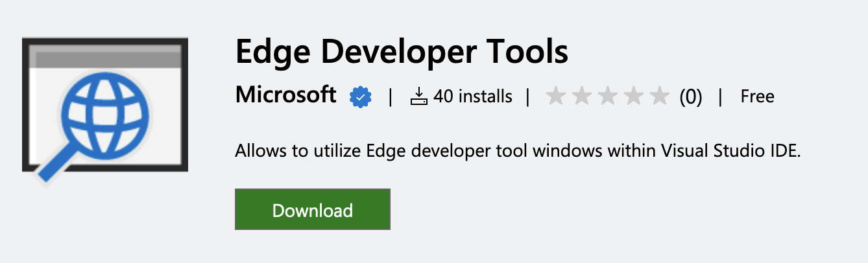The height and width of the screenshot is (263, 868).
Task: Open the Microsoft publisher page
Action: [x=285, y=95]
